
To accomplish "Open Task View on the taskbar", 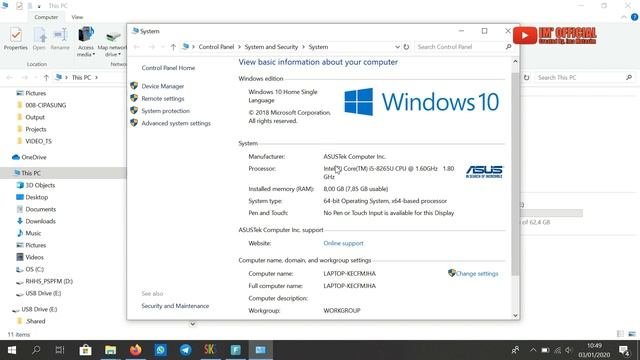I will pyautogui.click(x=60, y=350).
